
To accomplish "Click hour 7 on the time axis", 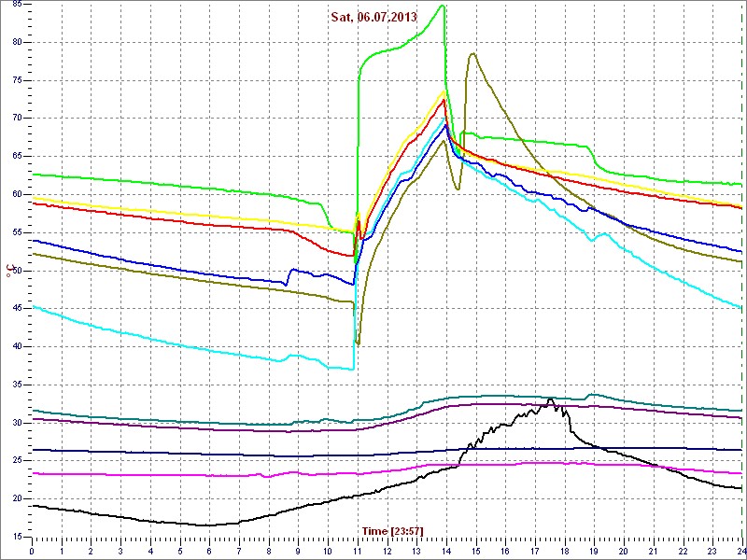I will tap(239, 551).
